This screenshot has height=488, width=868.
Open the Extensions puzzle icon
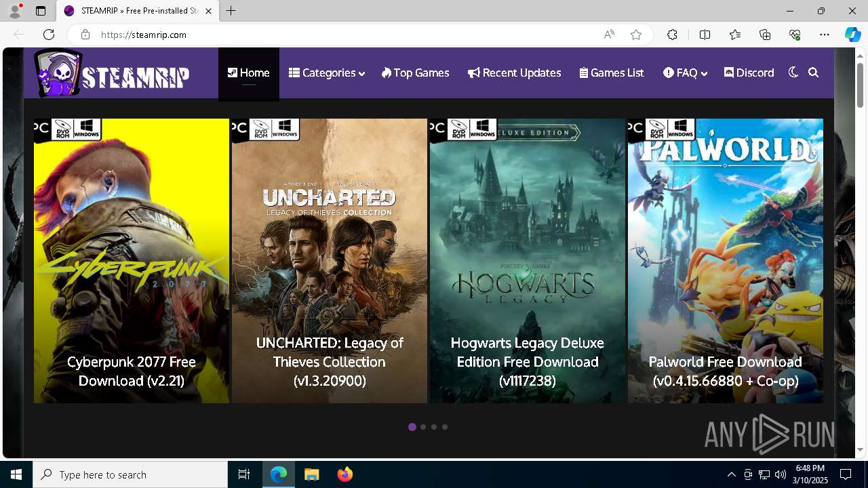(672, 35)
